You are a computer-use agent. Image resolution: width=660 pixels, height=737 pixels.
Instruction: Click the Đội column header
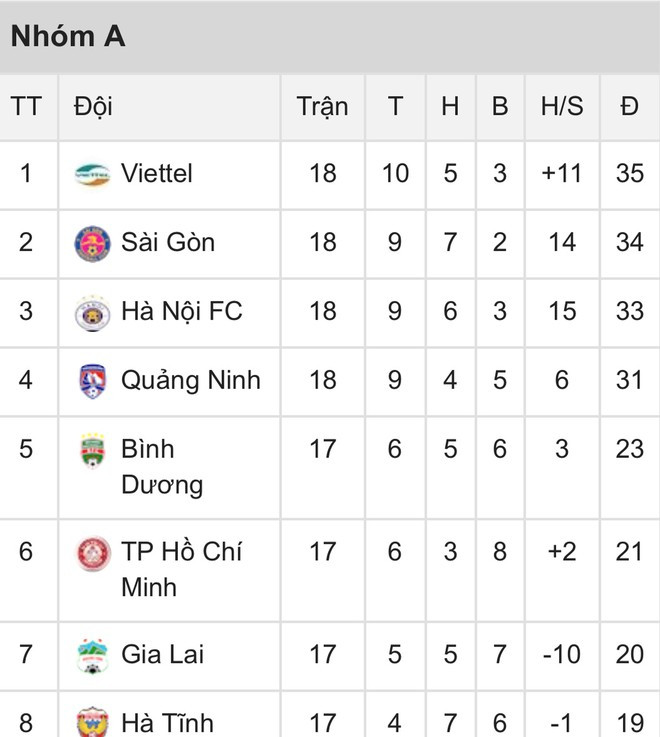click(x=93, y=106)
